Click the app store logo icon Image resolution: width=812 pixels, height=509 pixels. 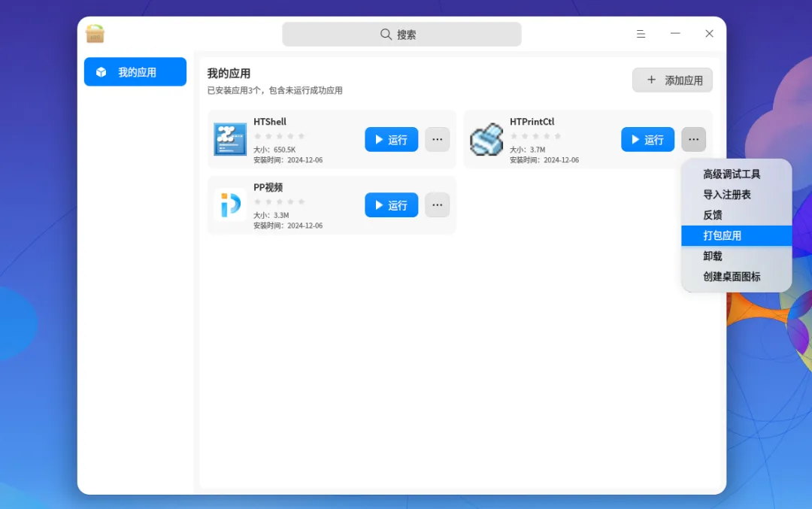[95, 34]
